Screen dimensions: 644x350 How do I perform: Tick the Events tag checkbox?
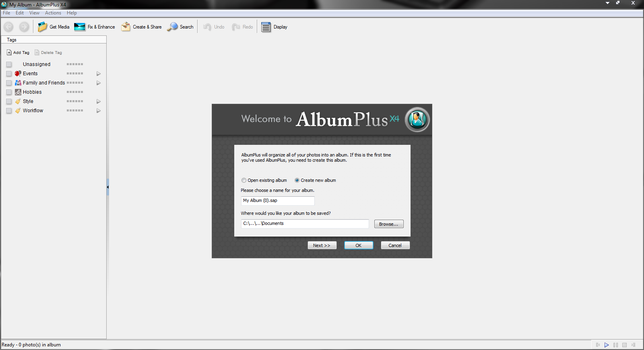[9, 74]
